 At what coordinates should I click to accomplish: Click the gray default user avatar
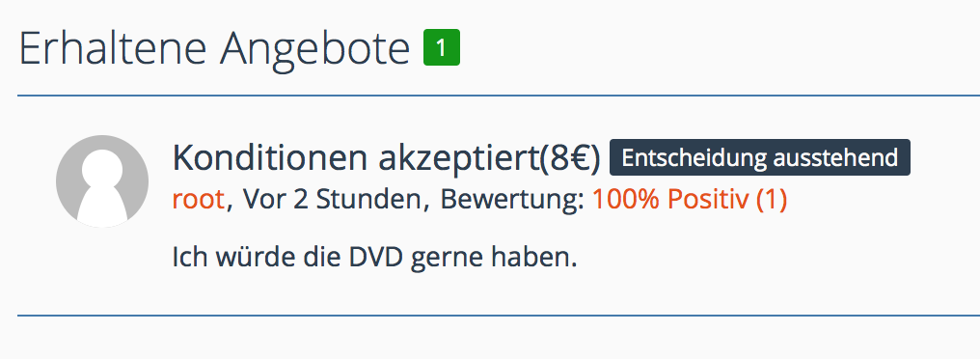102,181
